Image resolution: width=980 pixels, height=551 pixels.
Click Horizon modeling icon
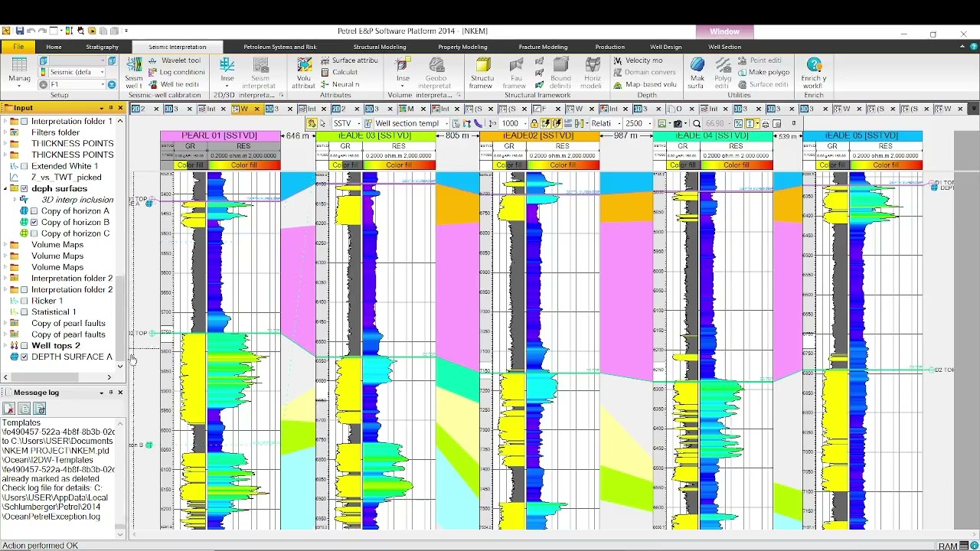point(592,73)
